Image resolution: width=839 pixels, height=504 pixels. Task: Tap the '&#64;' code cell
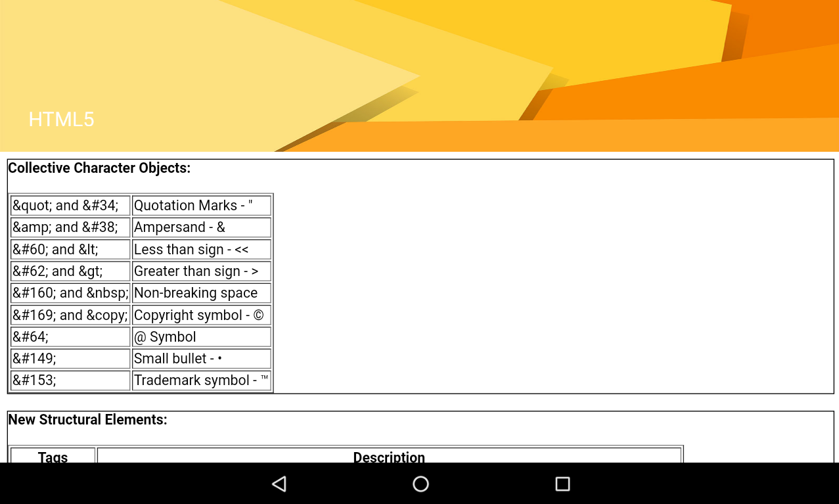pyautogui.click(x=70, y=337)
